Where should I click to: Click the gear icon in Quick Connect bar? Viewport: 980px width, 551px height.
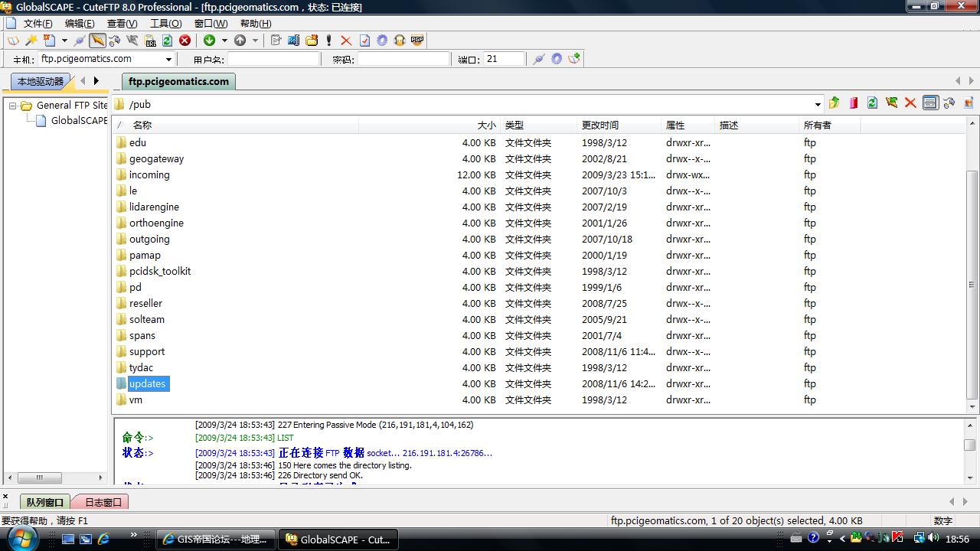point(557,59)
